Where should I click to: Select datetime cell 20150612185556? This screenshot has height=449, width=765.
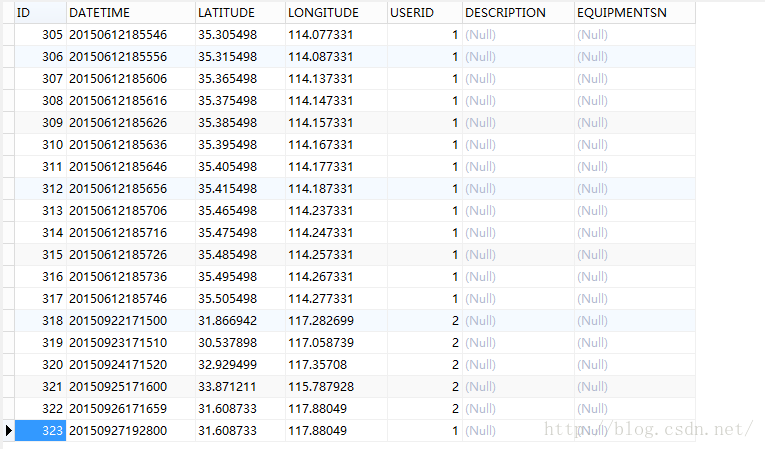(131, 57)
